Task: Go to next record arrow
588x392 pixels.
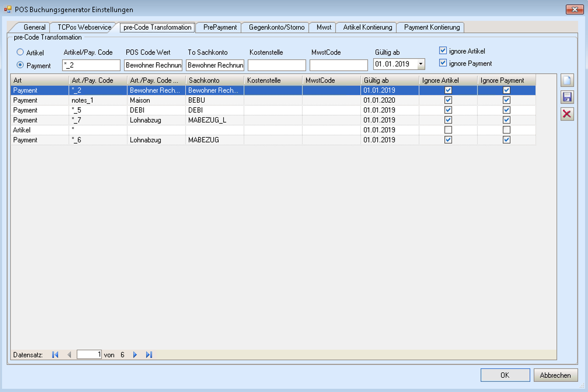Action: pos(135,355)
